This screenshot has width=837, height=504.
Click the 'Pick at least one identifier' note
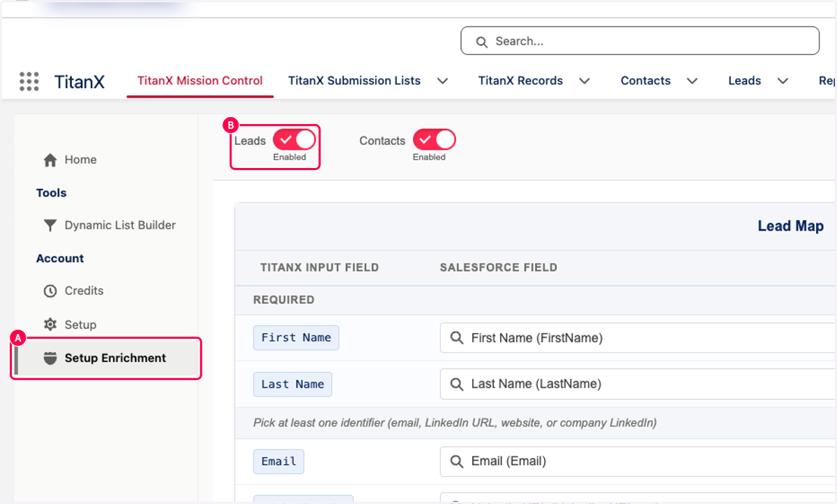[455, 422]
